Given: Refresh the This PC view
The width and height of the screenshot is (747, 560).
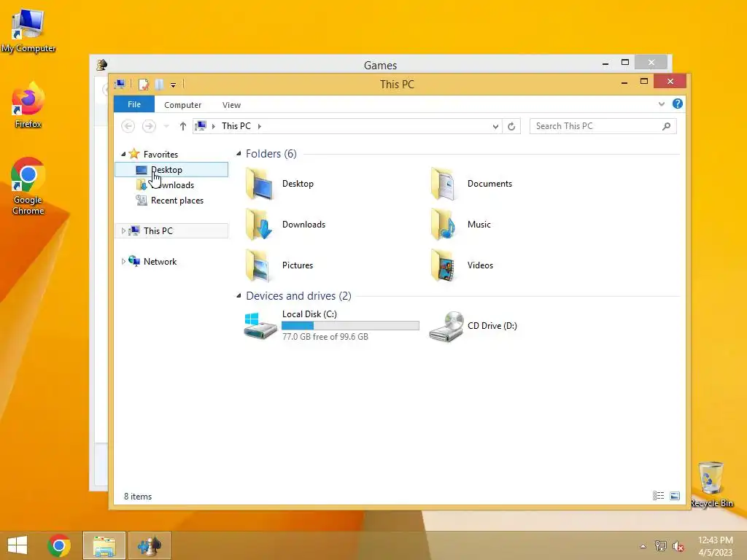Looking at the screenshot, I should pyautogui.click(x=511, y=126).
